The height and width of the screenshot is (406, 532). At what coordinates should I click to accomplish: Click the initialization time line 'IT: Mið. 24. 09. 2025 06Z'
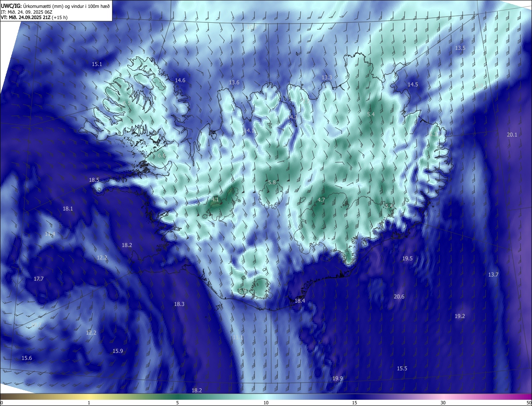click(27, 12)
